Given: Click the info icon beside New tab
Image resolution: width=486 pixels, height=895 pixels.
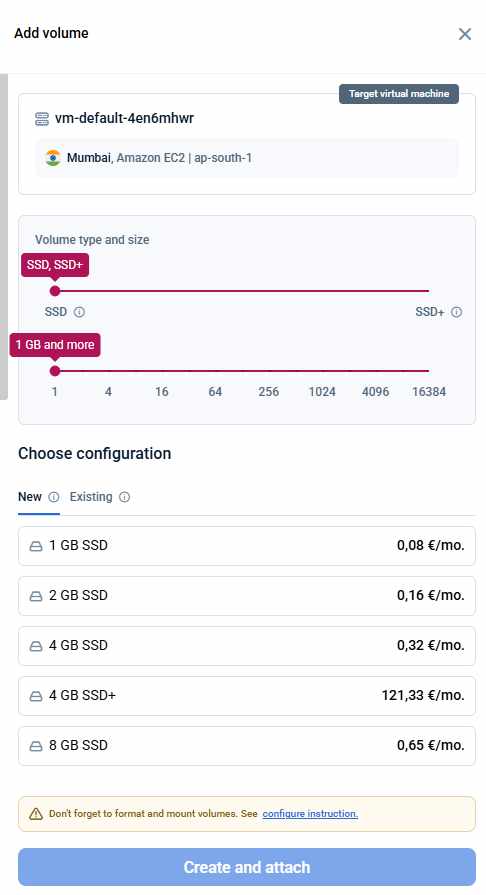Looking at the screenshot, I should pyautogui.click(x=54, y=497).
